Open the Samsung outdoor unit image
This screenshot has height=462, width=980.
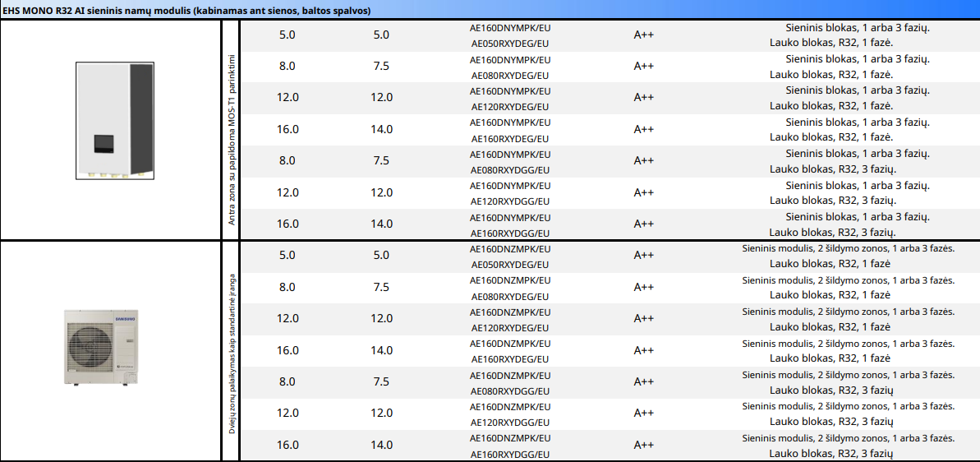coord(100,346)
